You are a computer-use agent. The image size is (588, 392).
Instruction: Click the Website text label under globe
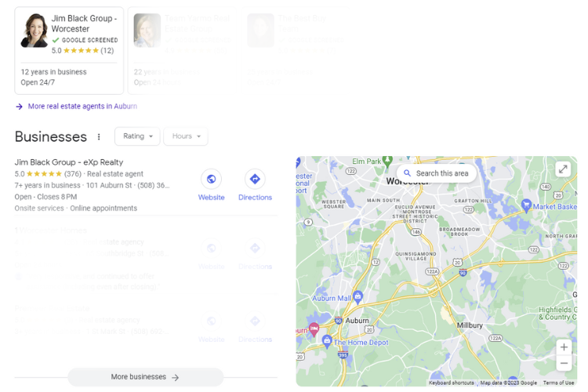[x=211, y=198]
